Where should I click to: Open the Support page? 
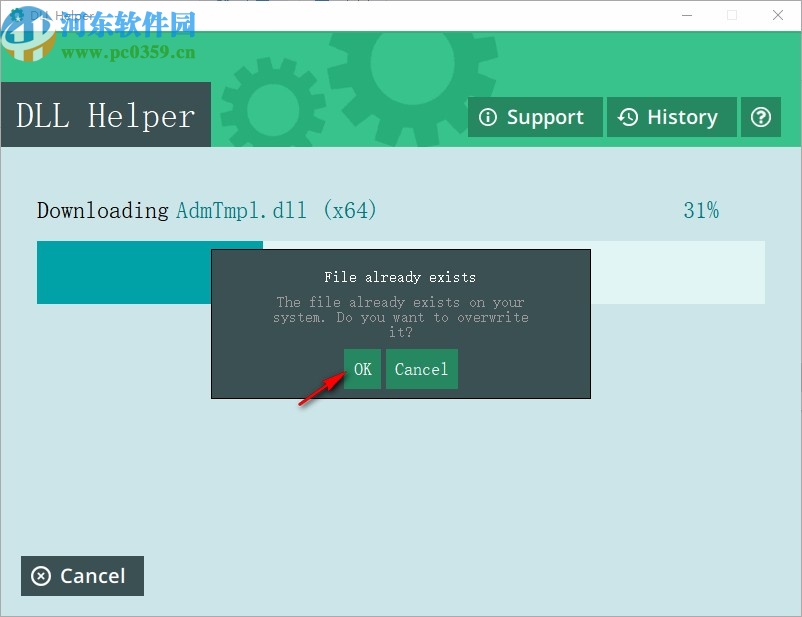tap(535, 117)
